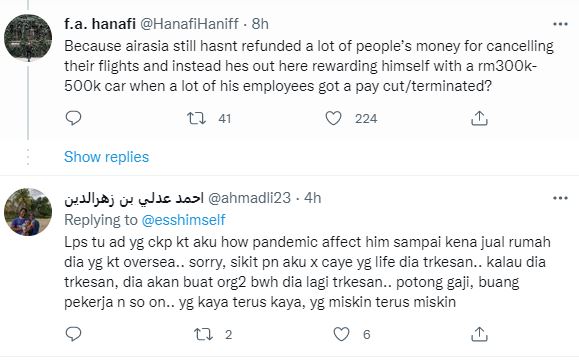Share @ahmadli23's tweet
Image resolution: width=579 pixels, height=360 pixels.
click(479, 334)
